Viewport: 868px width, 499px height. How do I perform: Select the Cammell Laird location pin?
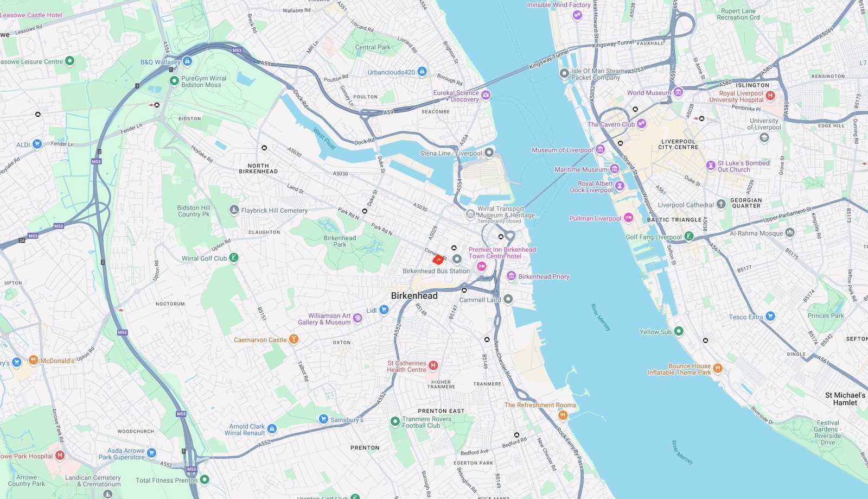tap(508, 299)
